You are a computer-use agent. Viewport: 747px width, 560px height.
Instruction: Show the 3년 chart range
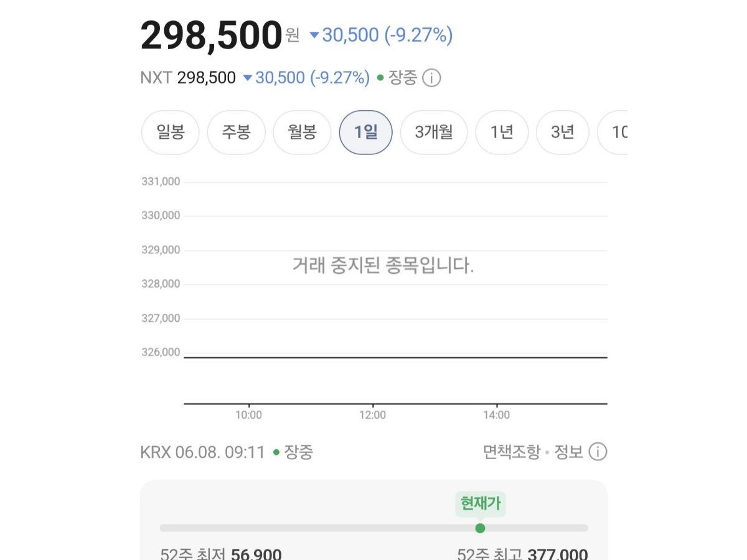click(x=563, y=133)
